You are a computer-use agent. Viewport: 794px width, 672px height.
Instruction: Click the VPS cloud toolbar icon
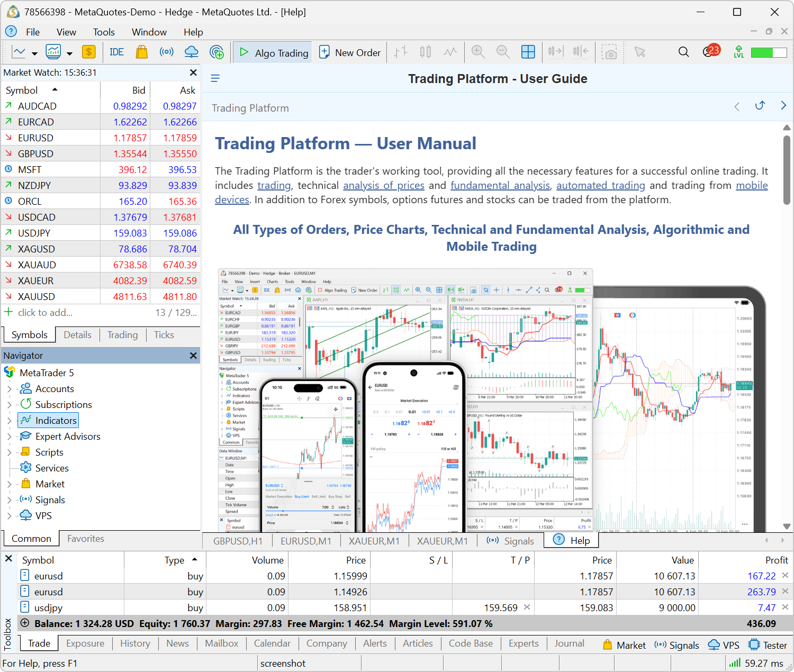tap(191, 52)
